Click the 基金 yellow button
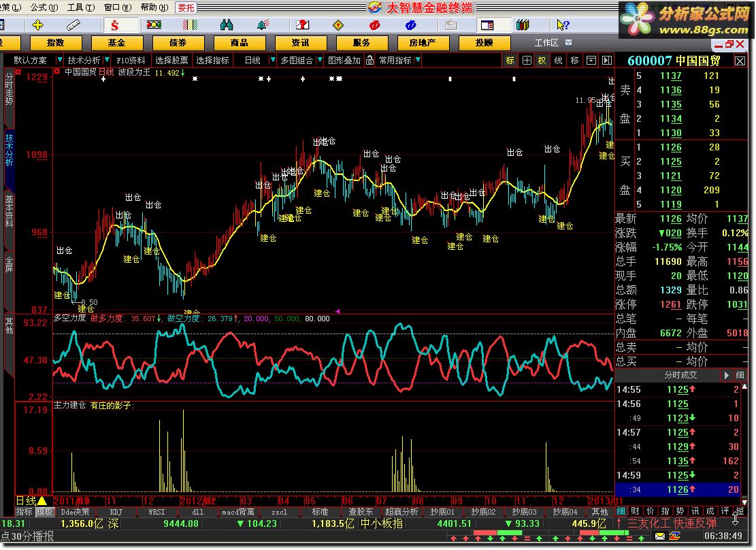The image size is (756, 550). [x=116, y=43]
